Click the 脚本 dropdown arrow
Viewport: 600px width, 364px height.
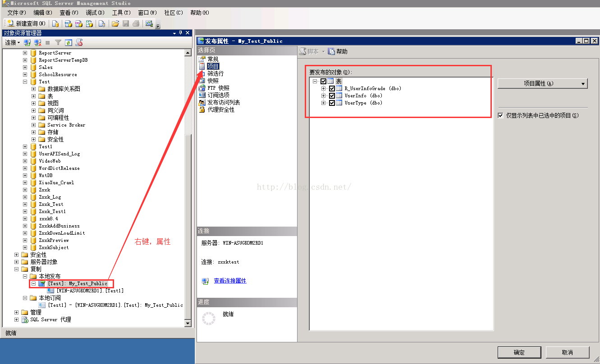tap(323, 52)
